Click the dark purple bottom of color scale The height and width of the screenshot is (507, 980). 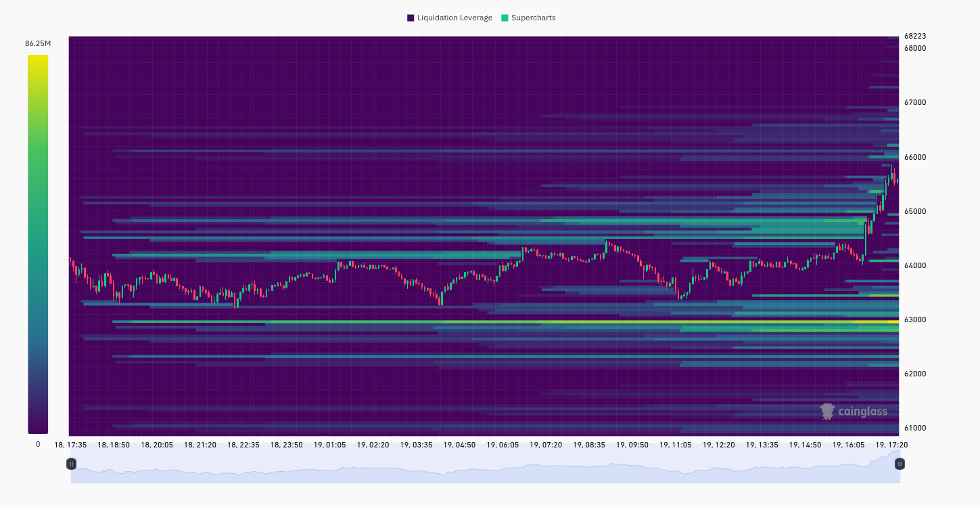point(38,428)
